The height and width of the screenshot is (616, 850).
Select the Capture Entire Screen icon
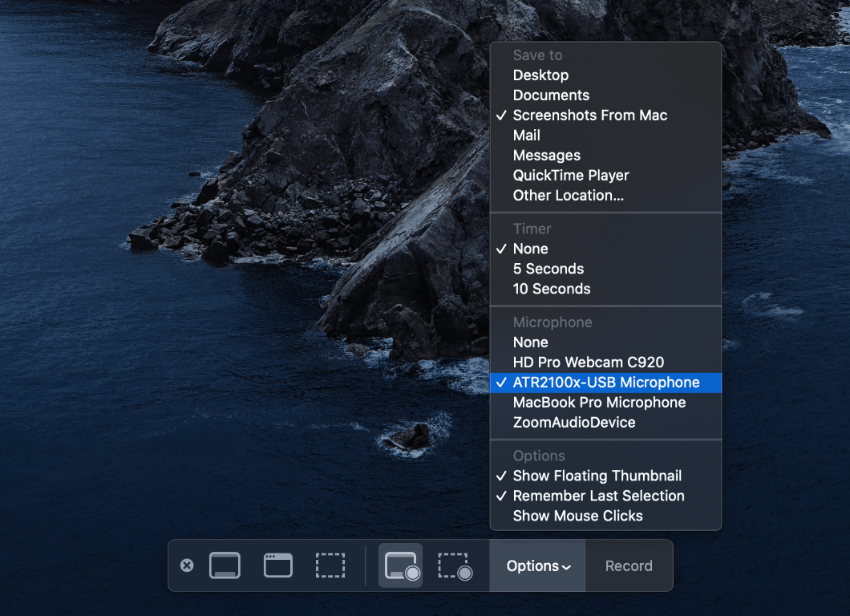[225, 565]
